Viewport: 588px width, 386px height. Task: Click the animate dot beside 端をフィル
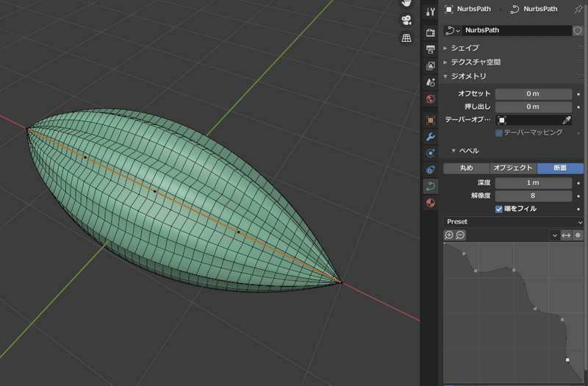pos(578,209)
